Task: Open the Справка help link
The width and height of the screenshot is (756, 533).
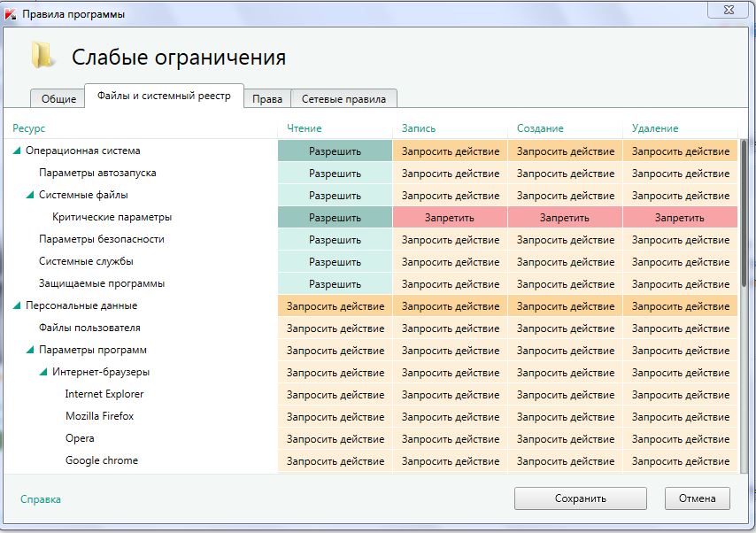Action: [41, 499]
